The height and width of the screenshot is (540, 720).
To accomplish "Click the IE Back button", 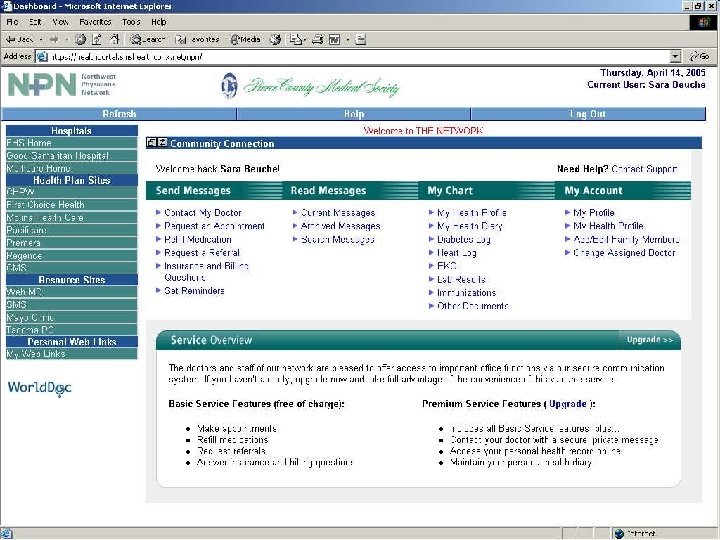I will [19, 40].
